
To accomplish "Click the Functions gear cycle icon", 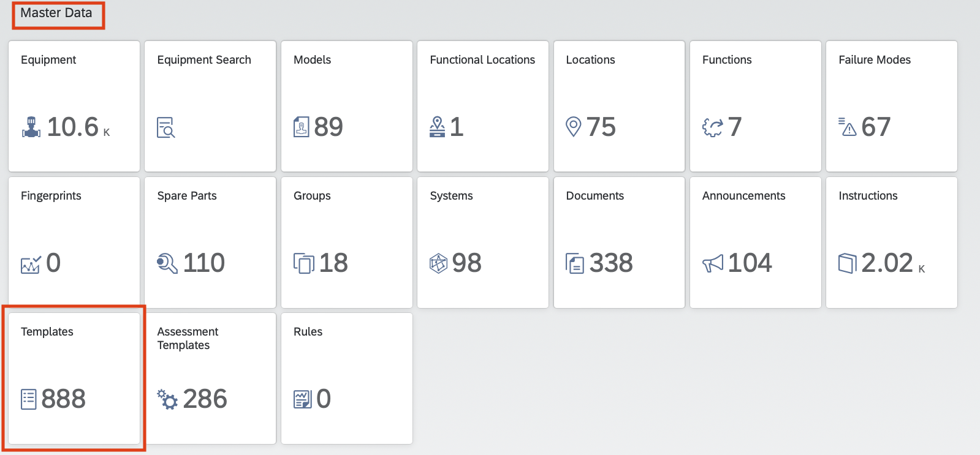I will pos(712,127).
